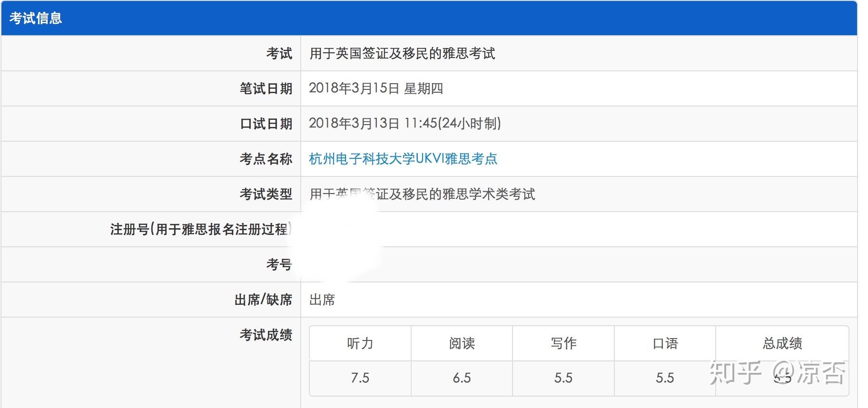Click the 听力 column header
The height and width of the screenshot is (408, 868).
[x=360, y=343]
